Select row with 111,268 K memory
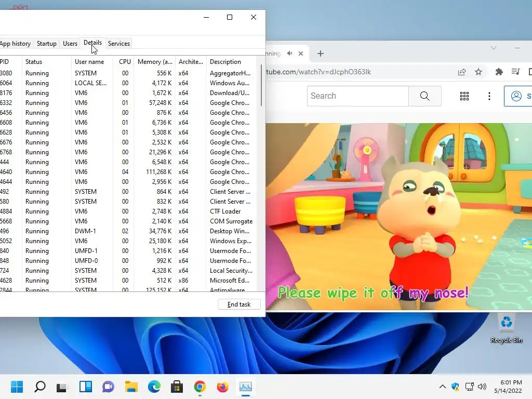This screenshot has width=532, height=399. (x=128, y=172)
